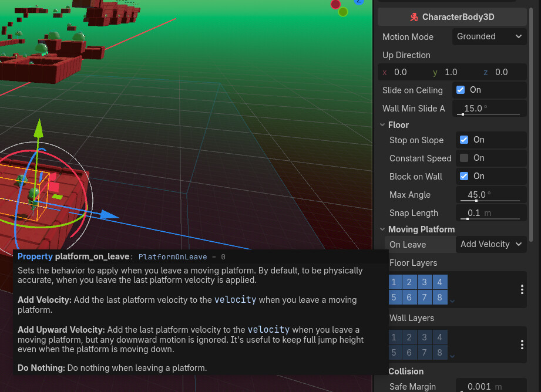
Task: Enable the Constant Speed checkbox
Action: [464, 158]
